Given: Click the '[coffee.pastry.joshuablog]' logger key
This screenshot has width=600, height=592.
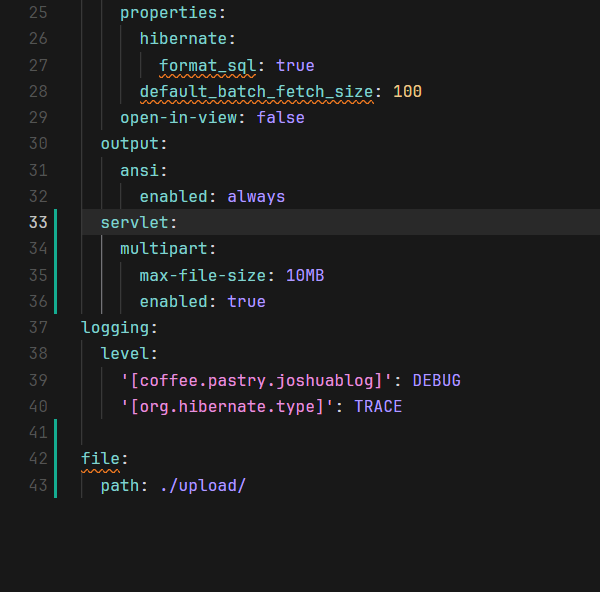Looking at the screenshot, I should tap(256, 381).
